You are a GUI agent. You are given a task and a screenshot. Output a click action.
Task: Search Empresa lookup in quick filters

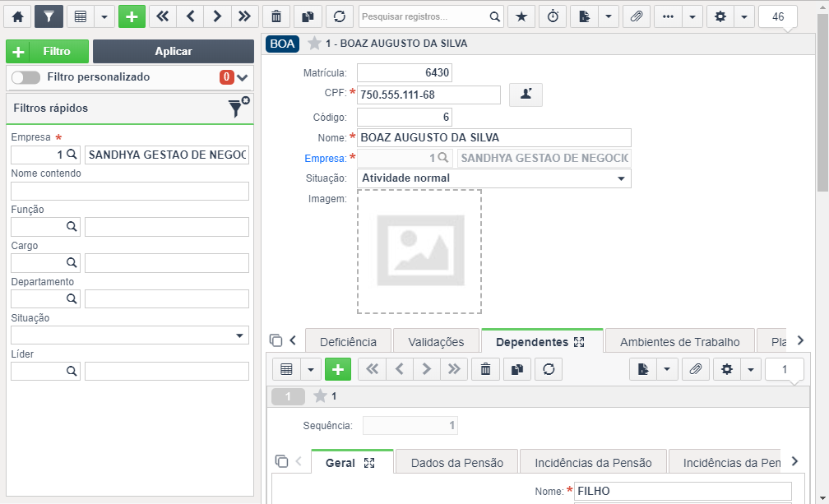72,155
